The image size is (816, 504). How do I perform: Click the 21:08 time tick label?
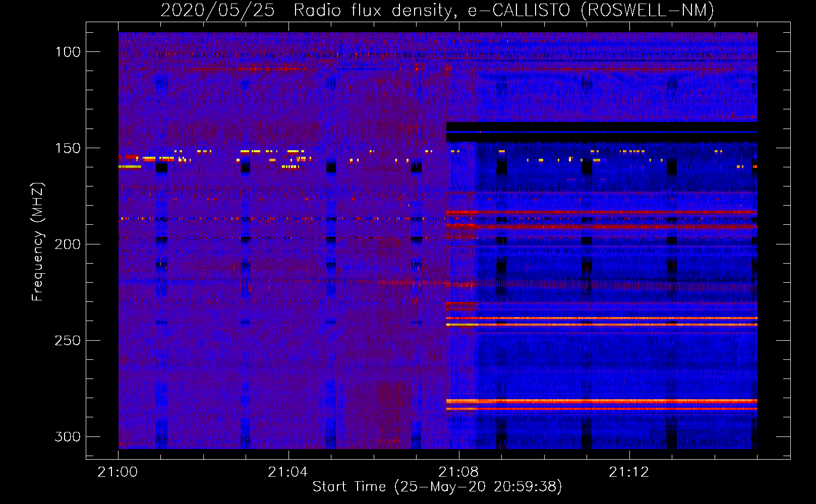point(458,472)
